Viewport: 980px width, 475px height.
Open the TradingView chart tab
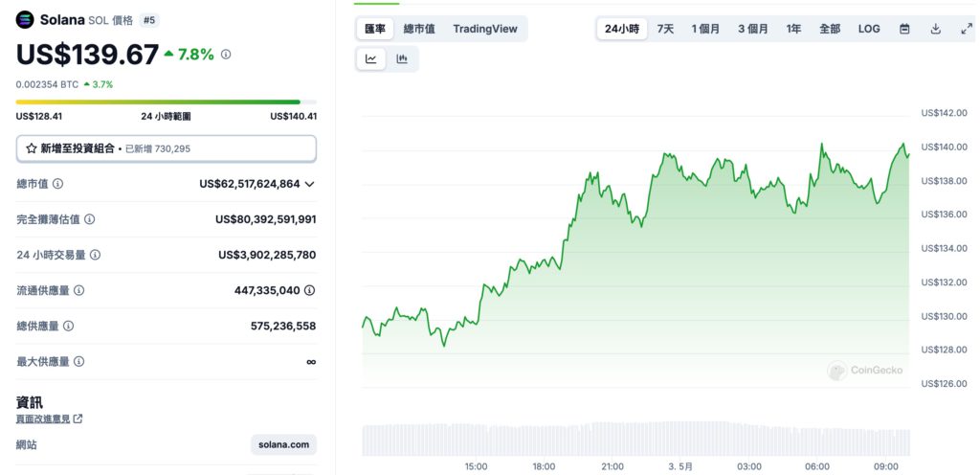pos(485,29)
